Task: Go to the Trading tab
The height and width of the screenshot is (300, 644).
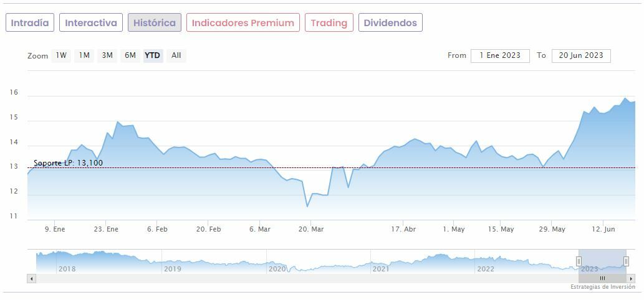Action: coord(329,23)
